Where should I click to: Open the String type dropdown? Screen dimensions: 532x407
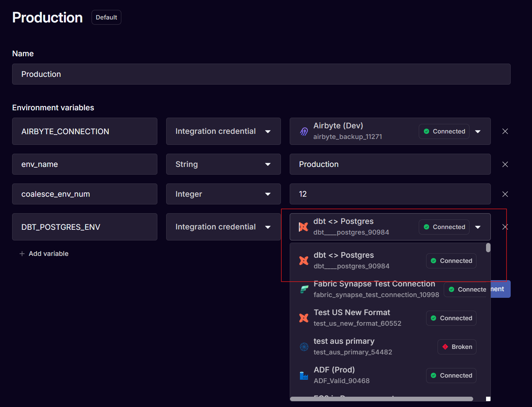(224, 164)
